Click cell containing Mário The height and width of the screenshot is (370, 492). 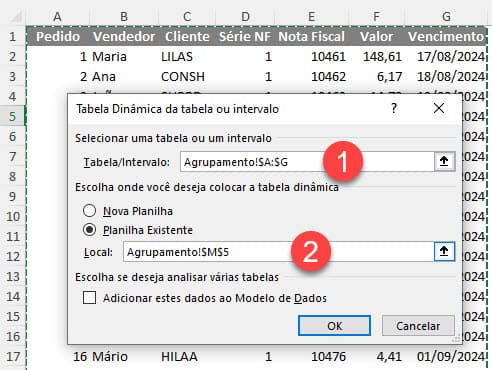(x=124, y=356)
